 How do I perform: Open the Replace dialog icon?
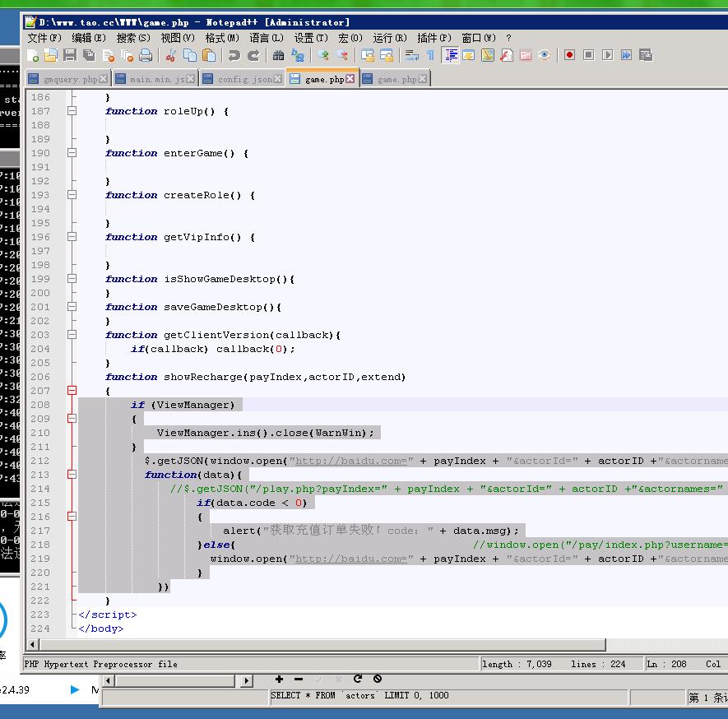pyautogui.click(x=297, y=56)
